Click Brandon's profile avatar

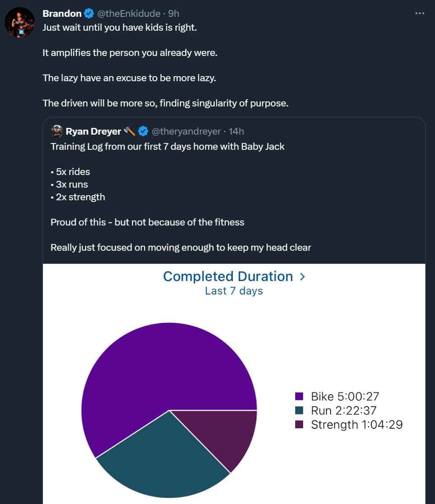point(20,22)
